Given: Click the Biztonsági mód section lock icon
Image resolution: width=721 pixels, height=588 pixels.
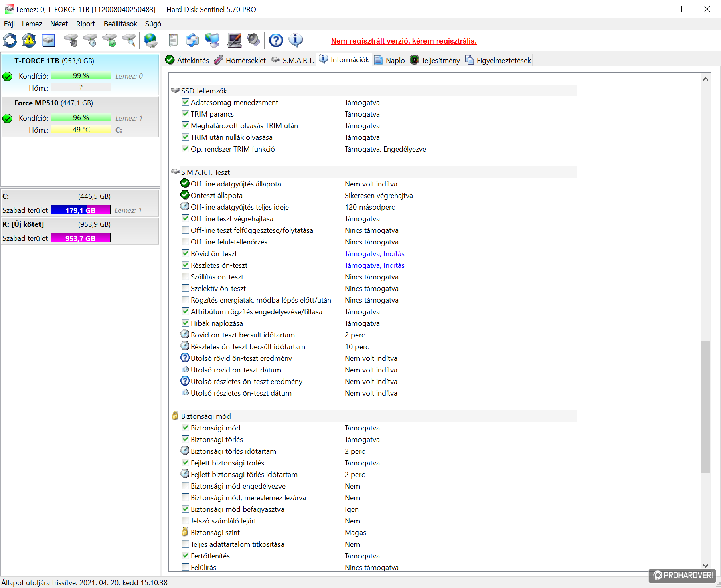Looking at the screenshot, I should coord(175,416).
